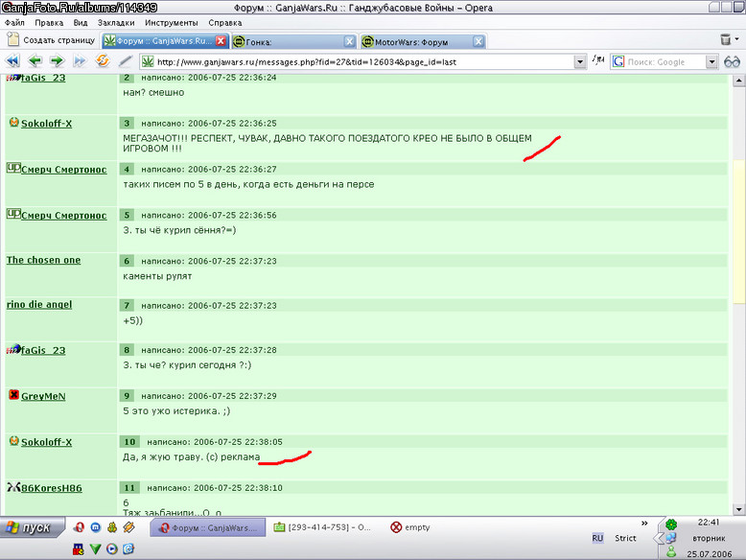Image resolution: width=746 pixels, height=560 pixels.
Task: Go forward with the green right arrow
Action: [58, 61]
